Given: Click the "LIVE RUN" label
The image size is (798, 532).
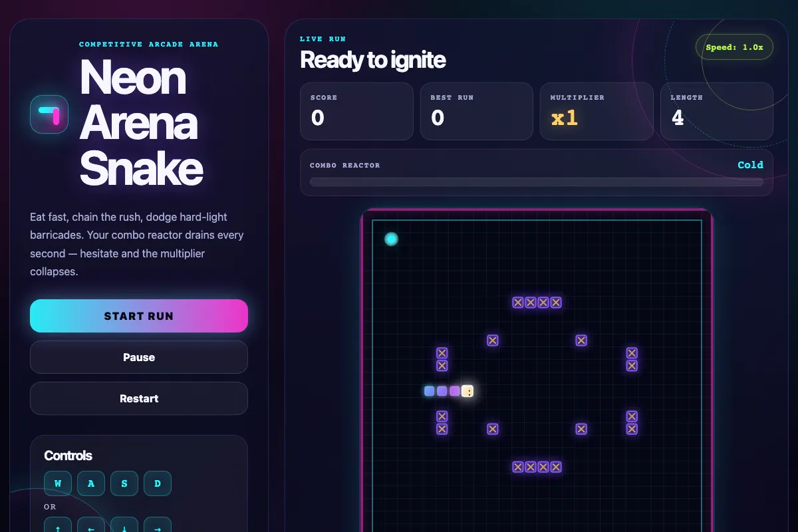Looking at the screenshot, I should 323,39.
